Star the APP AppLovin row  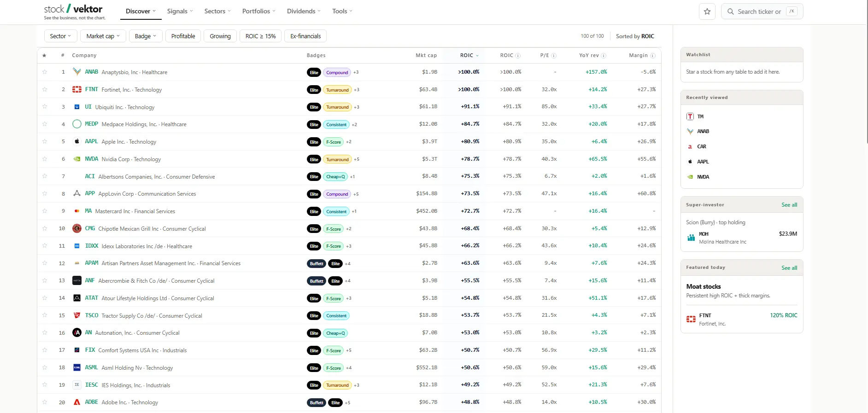tap(45, 193)
